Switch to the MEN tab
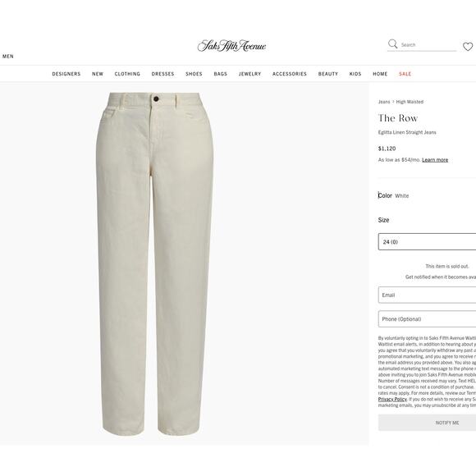 pyautogui.click(x=8, y=56)
